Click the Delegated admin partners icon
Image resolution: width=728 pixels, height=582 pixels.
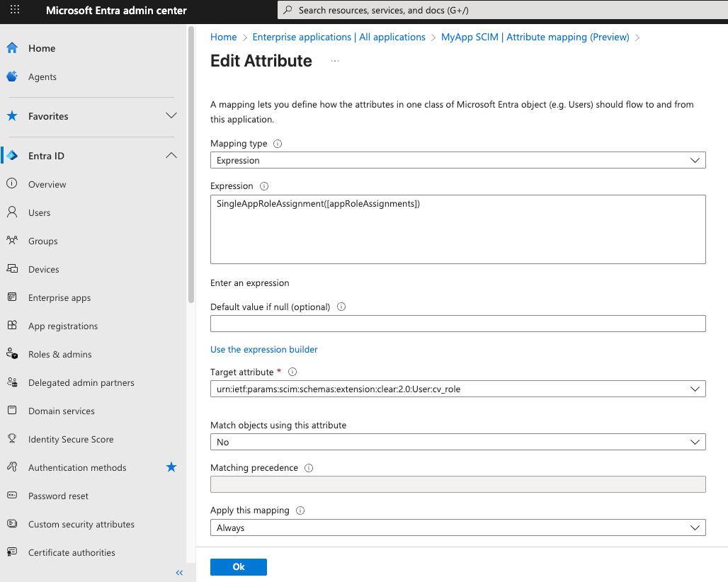coord(12,382)
